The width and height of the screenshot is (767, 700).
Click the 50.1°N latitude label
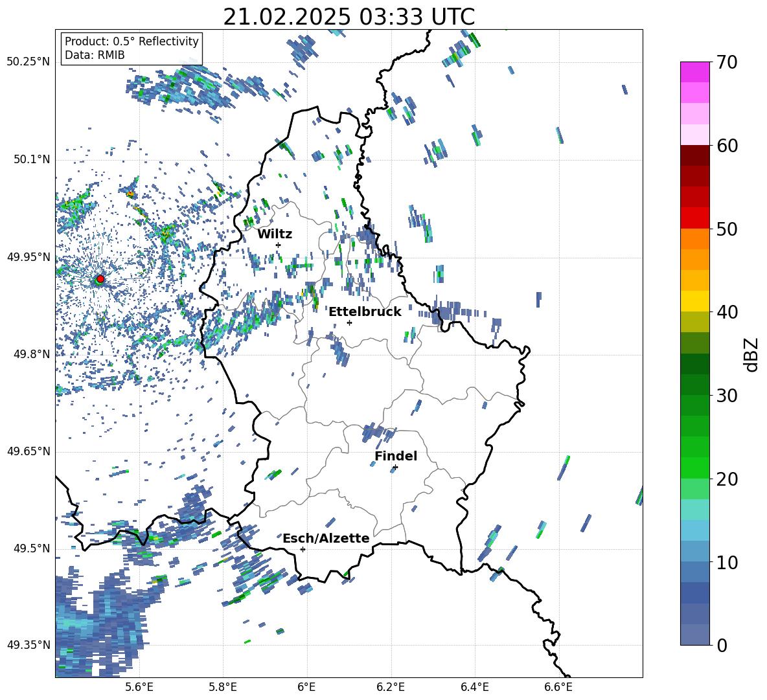pyautogui.click(x=31, y=160)
